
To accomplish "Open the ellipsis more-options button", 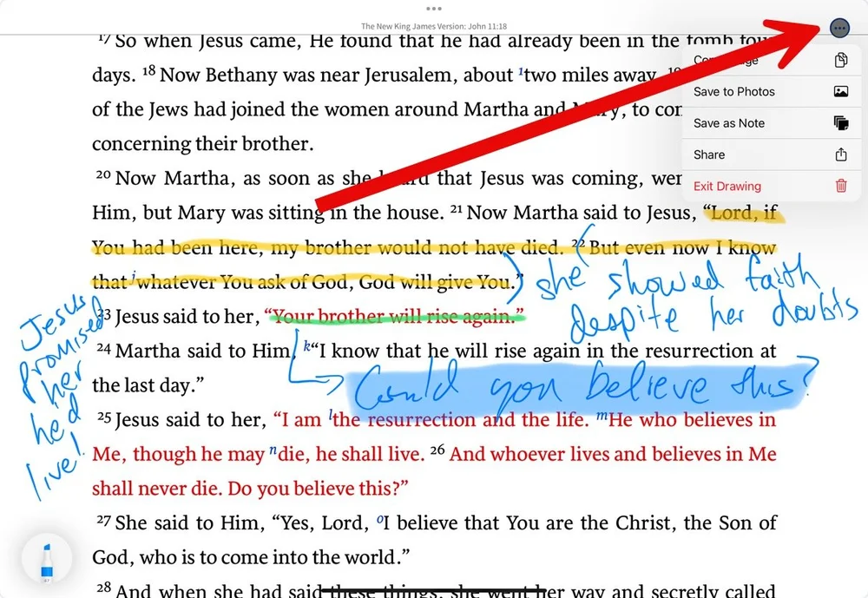I will (839, 28).
